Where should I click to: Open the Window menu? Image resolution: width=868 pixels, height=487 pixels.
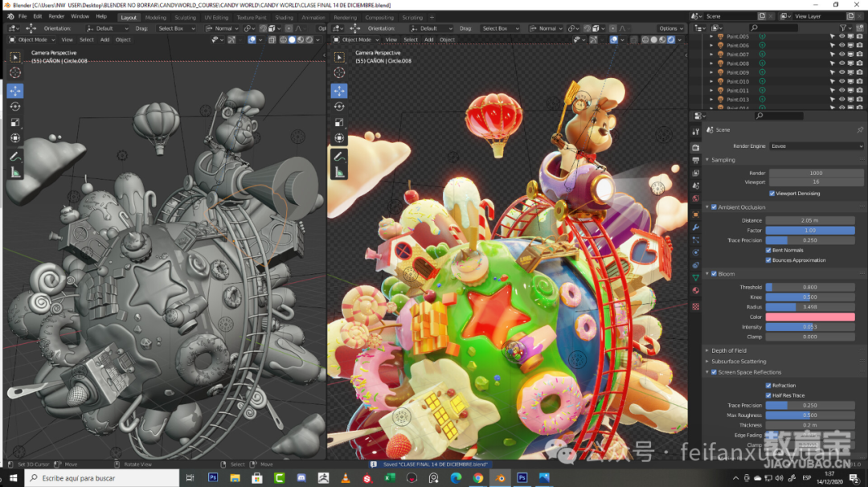(80, 17)
